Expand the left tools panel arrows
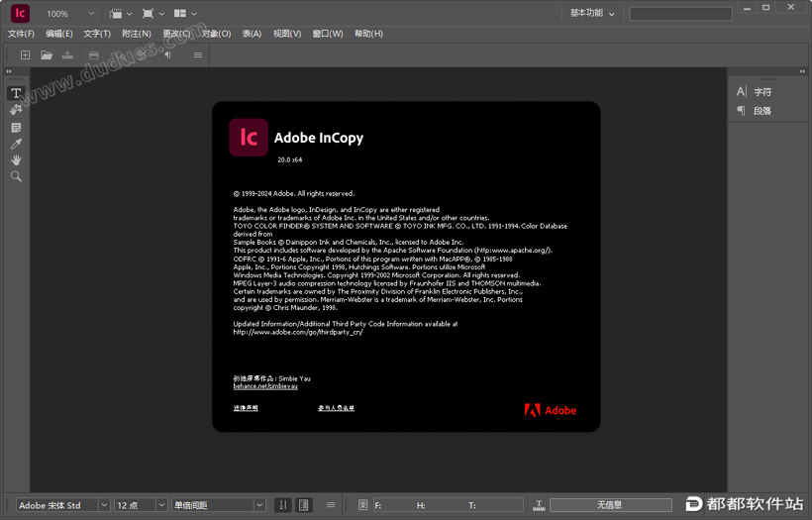The height and width of the screenshot is (520, 812). click(9, 71)
